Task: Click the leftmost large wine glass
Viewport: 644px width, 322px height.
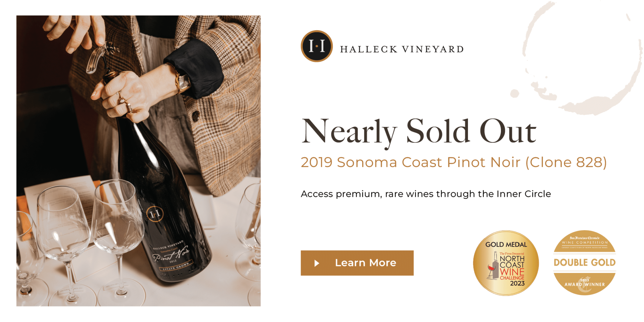Action: tap(63, 226)
